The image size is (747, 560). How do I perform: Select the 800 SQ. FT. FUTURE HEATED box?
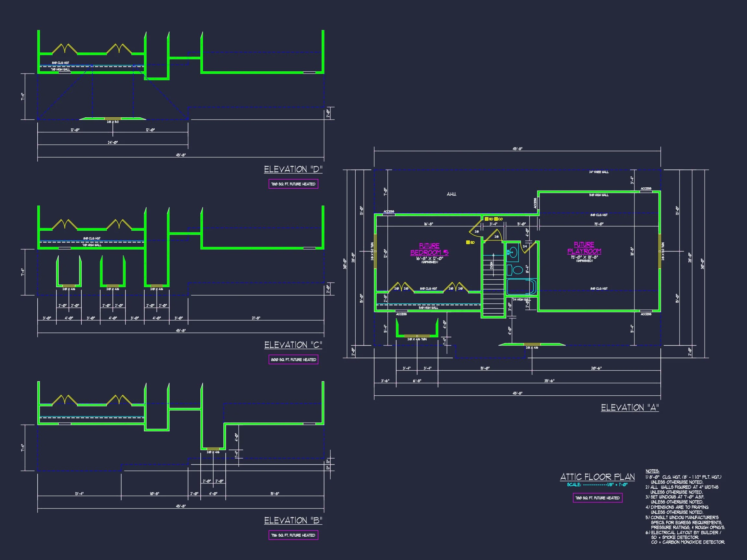(293, 359)
